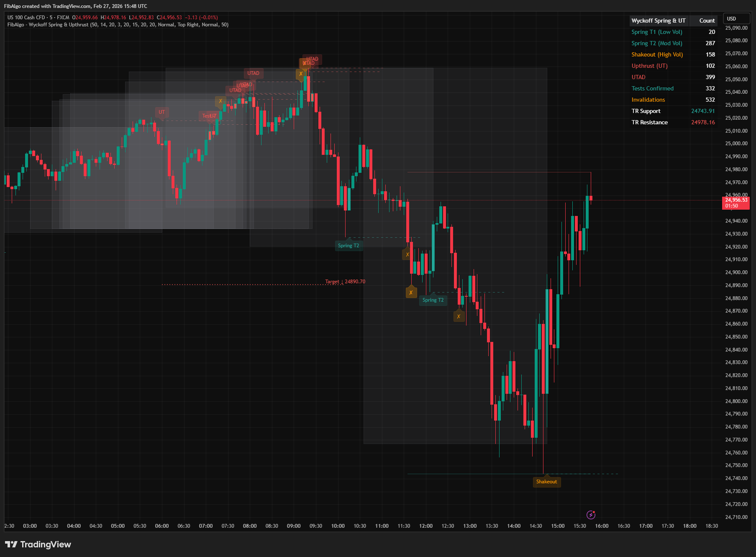Open the US 100 Cash CFD symbol selector
The height and width of the screenshot is (557, 756).
click(x=27, y=17)
